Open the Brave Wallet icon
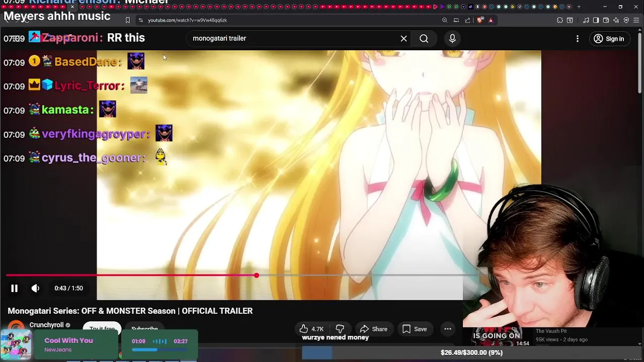Image resolution: width=644 pixels, height=362 pixels. point(606,20)
